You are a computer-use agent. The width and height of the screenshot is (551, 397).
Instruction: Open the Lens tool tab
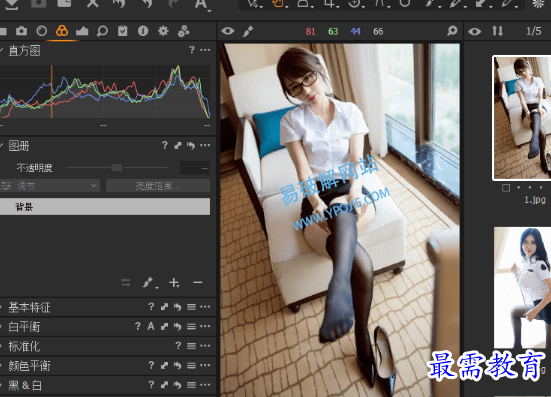tap(41, 31)
